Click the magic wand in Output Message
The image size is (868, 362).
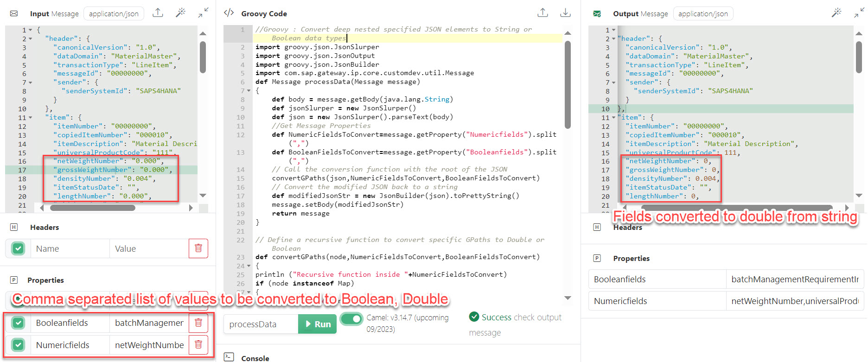click(x=836, y=13)
